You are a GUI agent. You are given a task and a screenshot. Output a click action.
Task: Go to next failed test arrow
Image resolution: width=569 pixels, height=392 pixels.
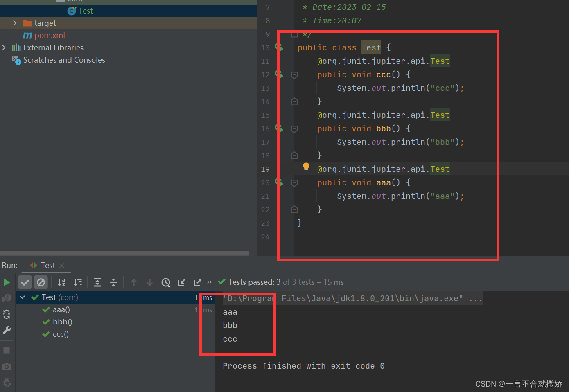coord(150,282)
